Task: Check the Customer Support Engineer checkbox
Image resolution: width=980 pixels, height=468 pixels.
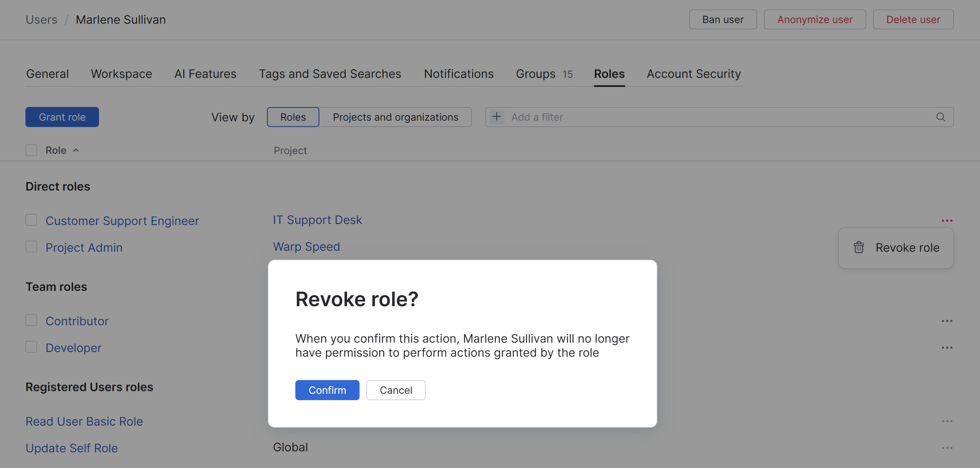Action: click(x=31, y=220)
